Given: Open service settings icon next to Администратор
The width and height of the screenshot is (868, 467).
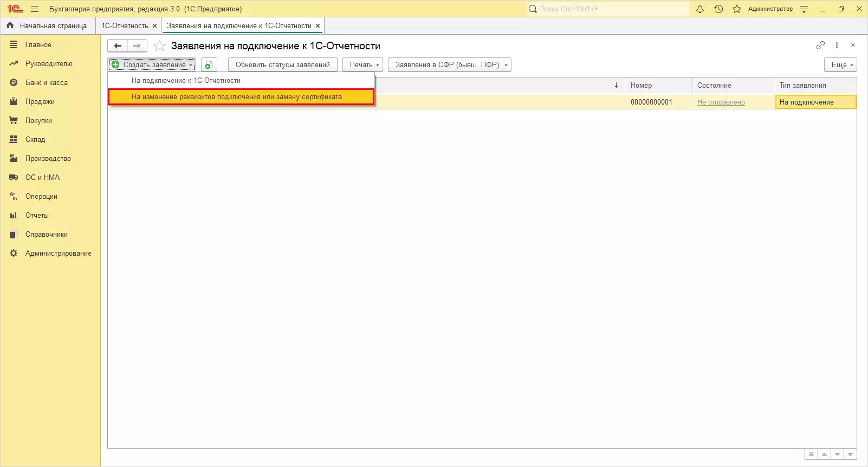Looking at the screenshot, I should (804, 9).
